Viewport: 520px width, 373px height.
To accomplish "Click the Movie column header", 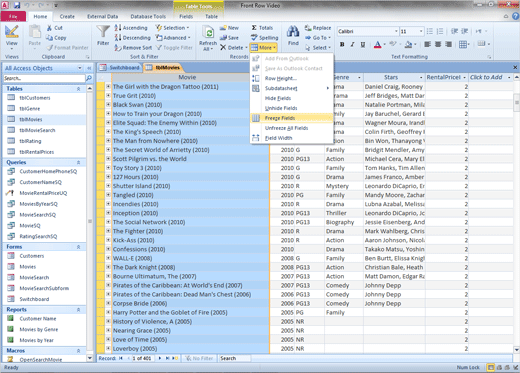I will tap(187, 77).
